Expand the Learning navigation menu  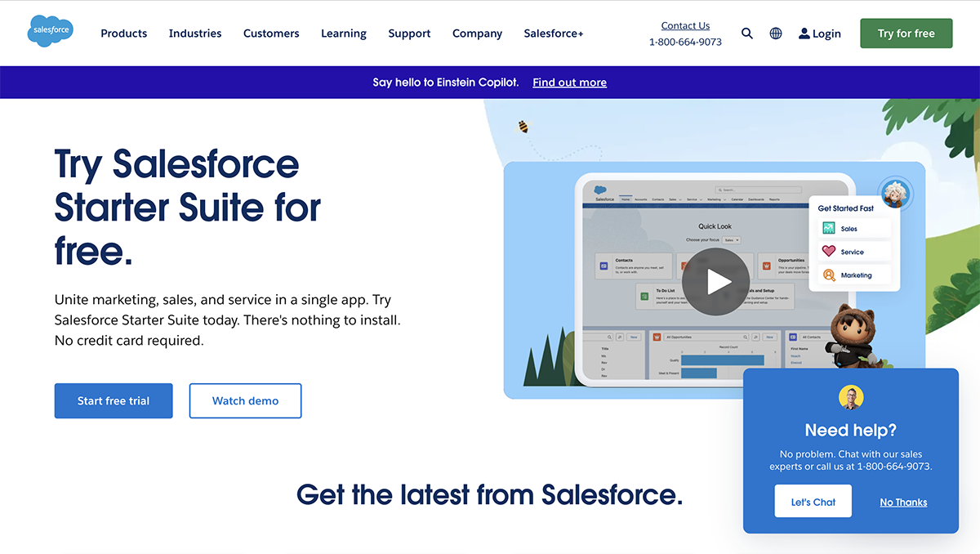pos(344,34)
